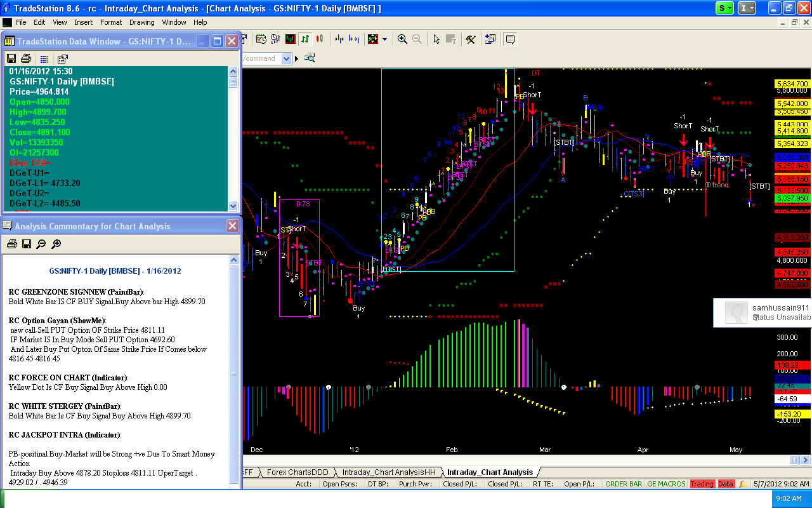Open the Help menu
This screenshot has height=508, width=812.
[x=200, y=22]
